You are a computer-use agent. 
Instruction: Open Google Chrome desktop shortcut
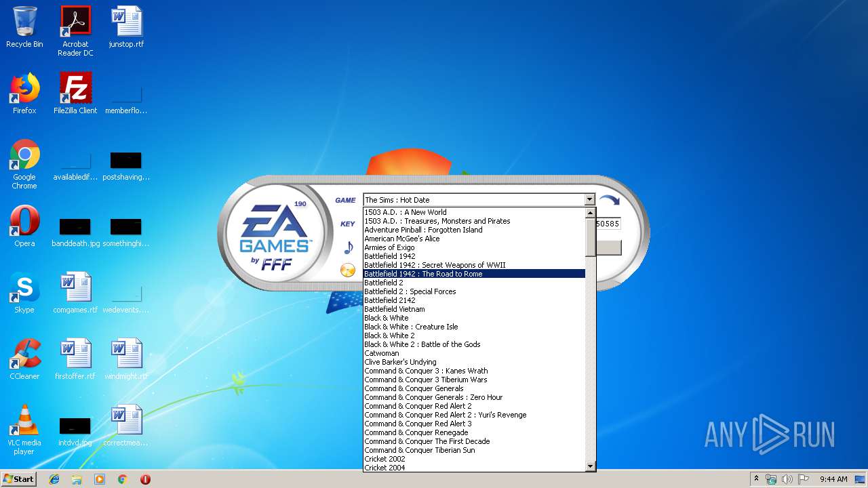coord(24,165)
